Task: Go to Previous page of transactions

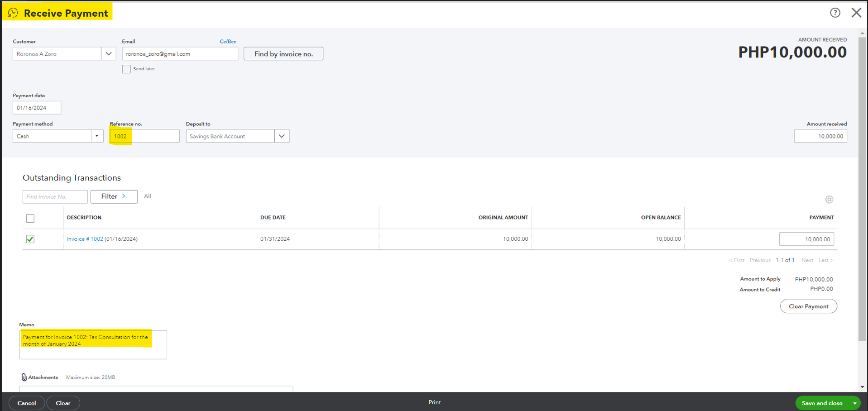Action: (x=760, y=260)
